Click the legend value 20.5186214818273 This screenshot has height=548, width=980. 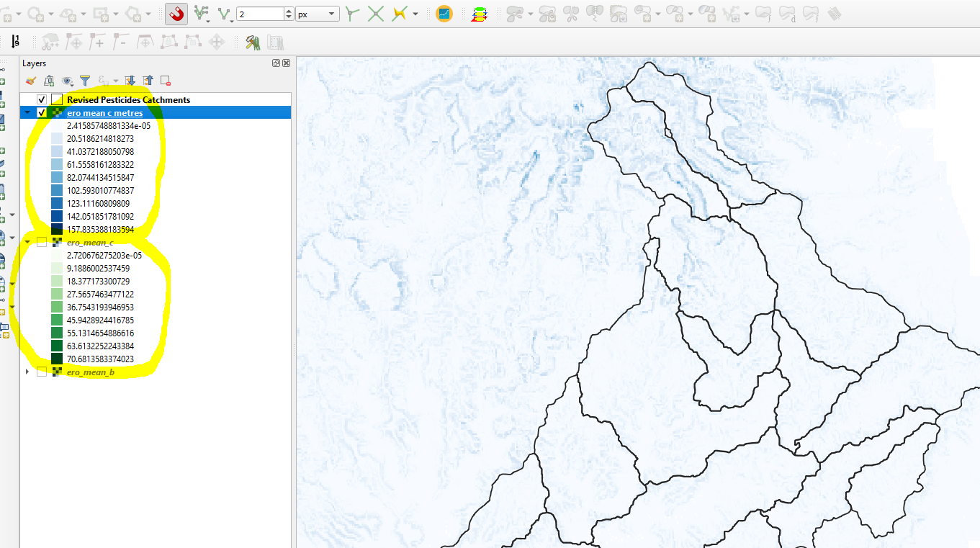[100, 139]
